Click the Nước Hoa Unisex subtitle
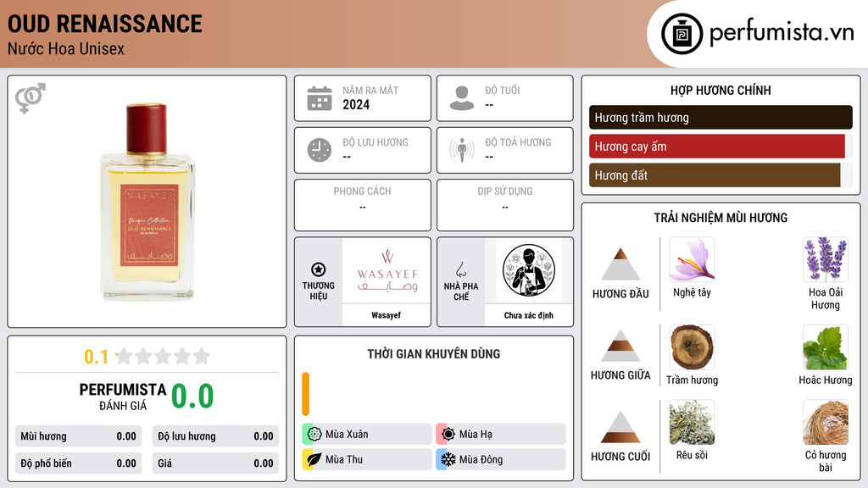The height and width of the screenshot is (488, 868). (x=66, y=48)
